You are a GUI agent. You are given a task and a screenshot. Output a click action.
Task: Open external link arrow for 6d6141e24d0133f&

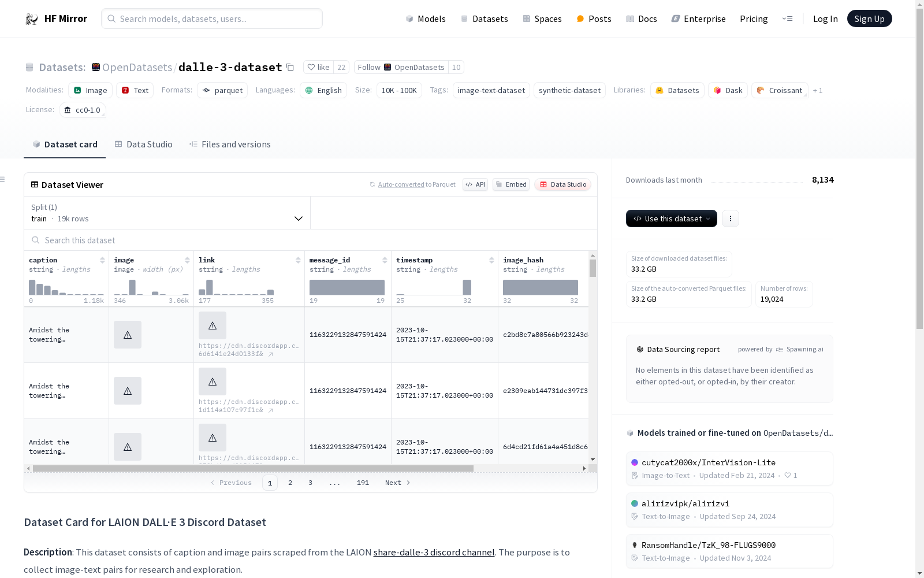271,354
